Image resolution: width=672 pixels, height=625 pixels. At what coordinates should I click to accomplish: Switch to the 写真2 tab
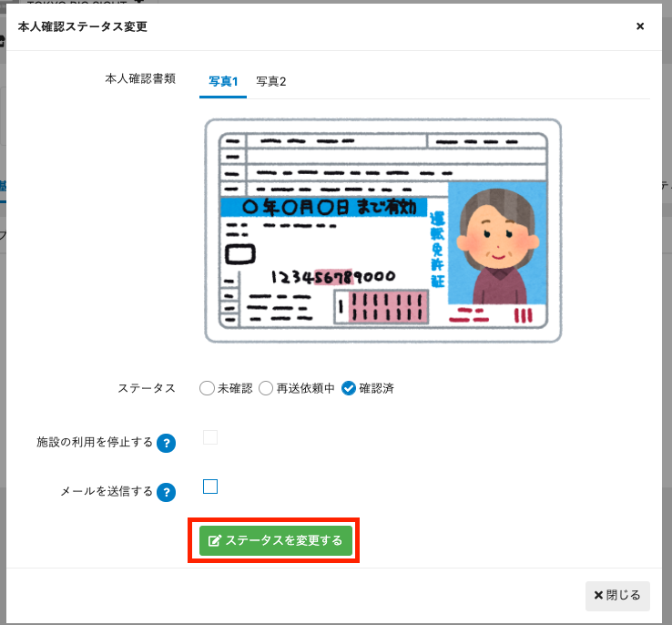271,82
